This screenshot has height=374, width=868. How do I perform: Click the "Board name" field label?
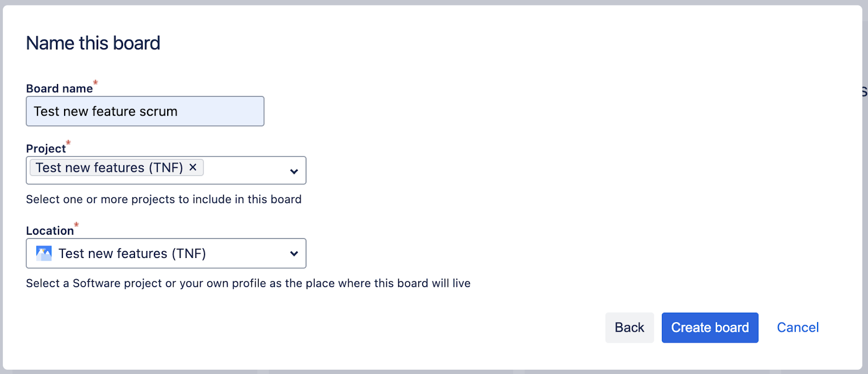59,88
